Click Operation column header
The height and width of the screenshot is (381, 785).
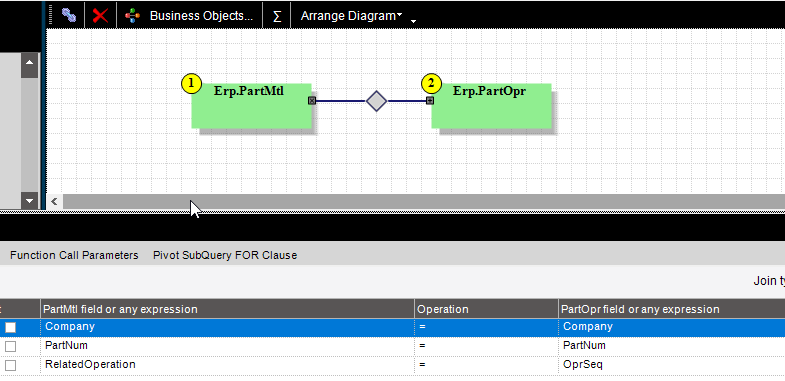(x=486, y=309)
